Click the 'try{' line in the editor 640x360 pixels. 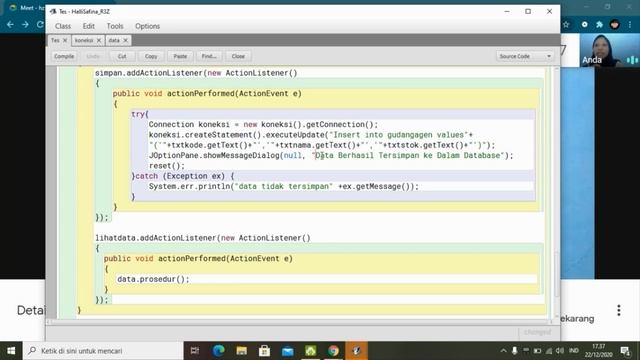coord(140,114)
